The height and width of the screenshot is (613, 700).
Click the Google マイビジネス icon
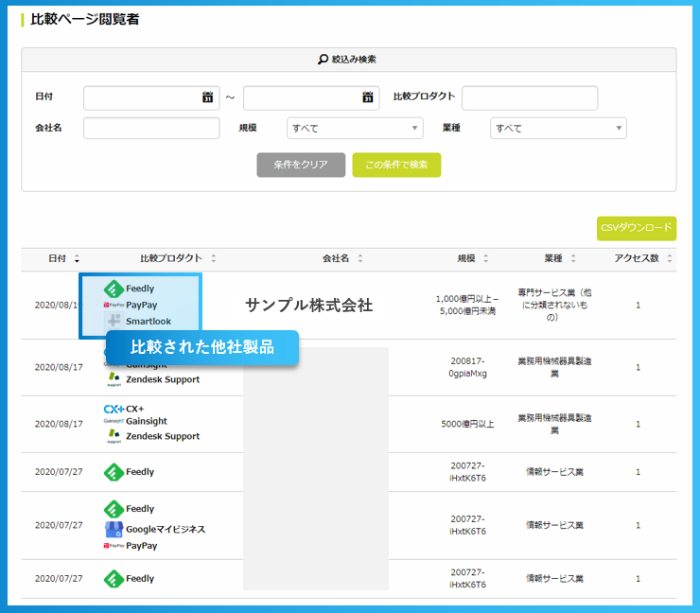coord(114,529)
